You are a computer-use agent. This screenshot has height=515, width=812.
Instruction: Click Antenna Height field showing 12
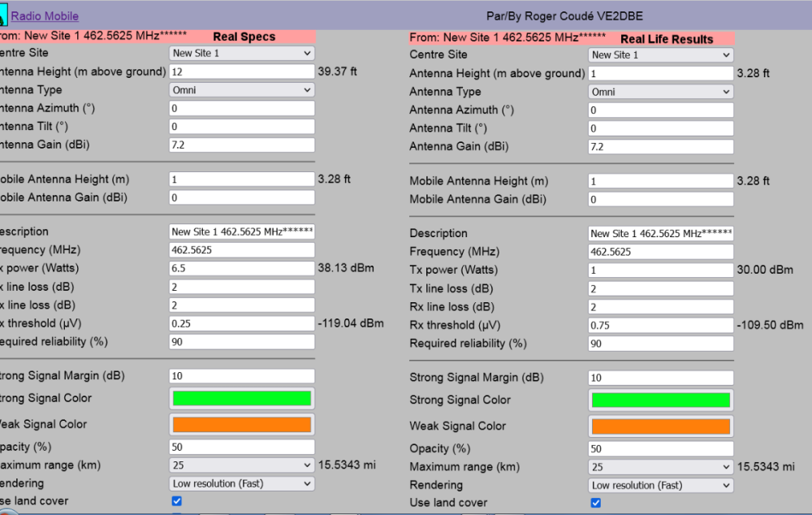(241, 71)
